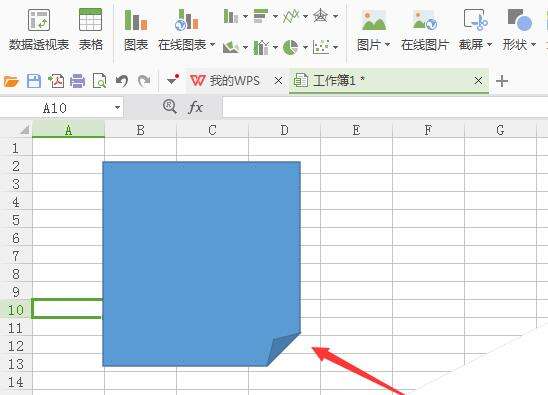
Task: Export to PDF icon
Action: coord(56,81)
